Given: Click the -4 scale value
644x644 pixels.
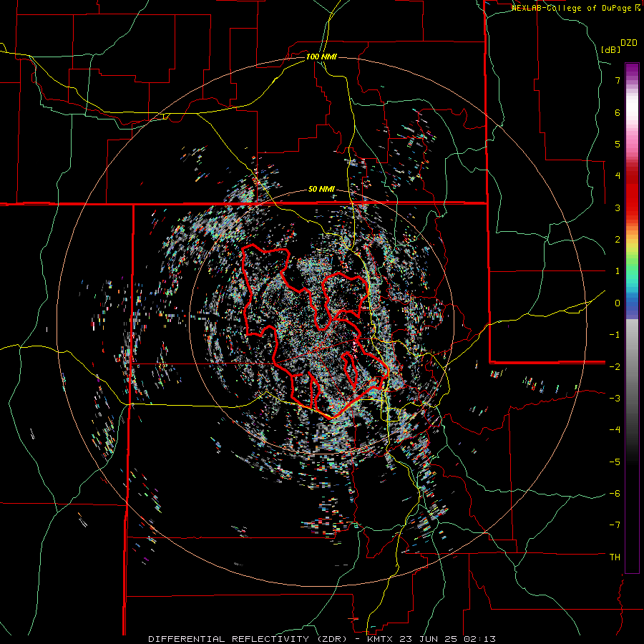Looking at the screenshot, I should (x=615, y=429).
